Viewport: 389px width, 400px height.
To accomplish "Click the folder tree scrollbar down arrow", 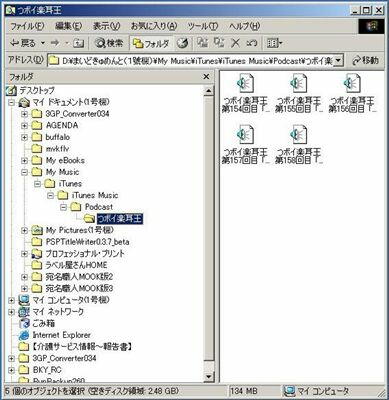I will pos(208,377).
